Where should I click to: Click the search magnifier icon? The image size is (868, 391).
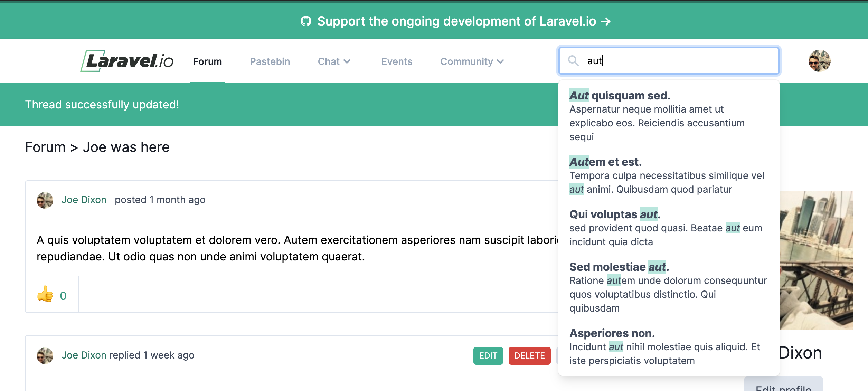tap(573, 61)
